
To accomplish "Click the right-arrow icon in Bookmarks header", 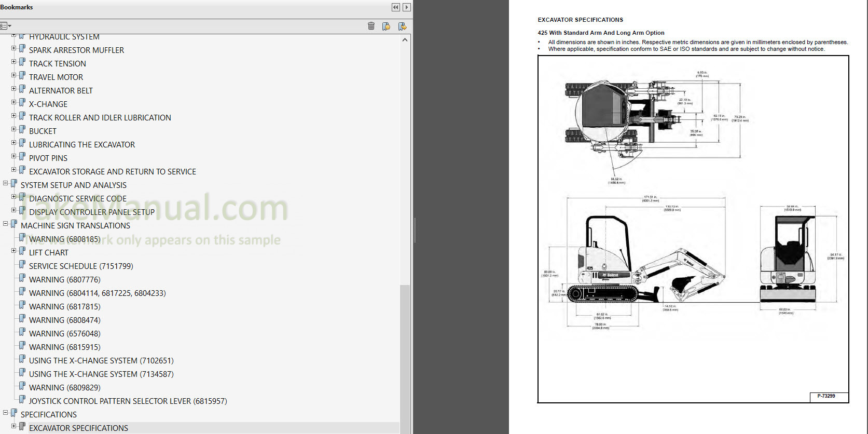I will 407,7.
